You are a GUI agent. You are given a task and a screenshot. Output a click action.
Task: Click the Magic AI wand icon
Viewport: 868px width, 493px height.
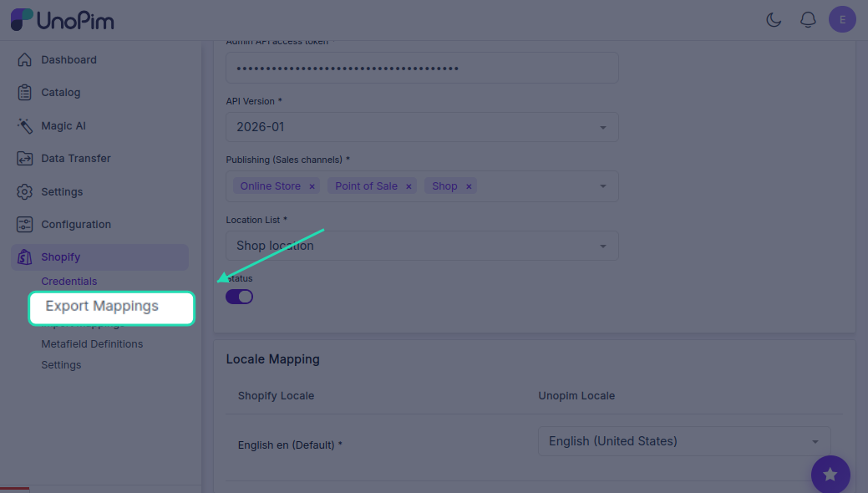point(24,125)
